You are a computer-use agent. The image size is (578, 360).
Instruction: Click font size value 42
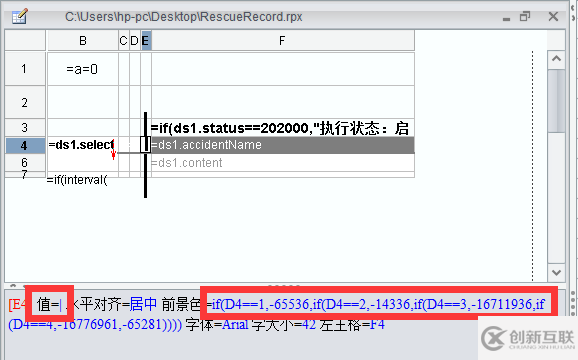(309, 325)
